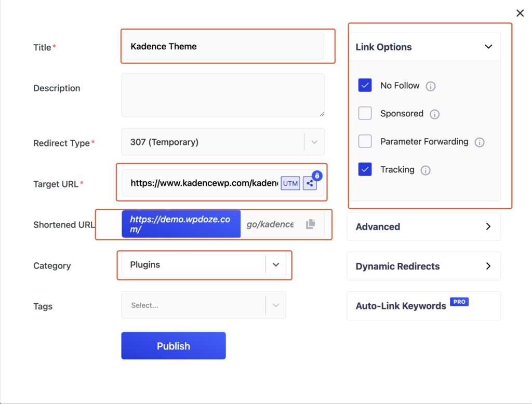Open the Auto-Link Keywords section
The image size is (532, 404).
click(x=424, y=306)
